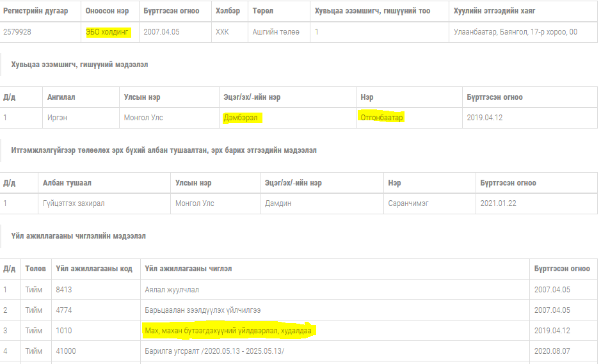Click the Гүйцэтгэх захирал position cell

[x=74, y=203]
